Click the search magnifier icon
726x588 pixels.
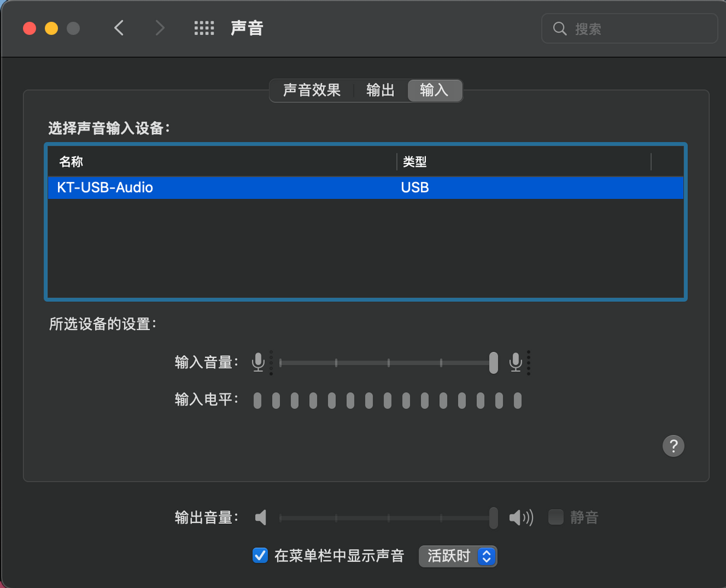point(560,28)
